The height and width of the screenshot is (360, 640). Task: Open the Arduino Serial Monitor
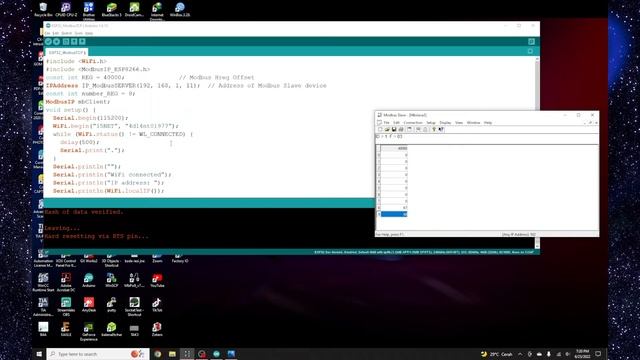pyautogui.click(x=531, y=42)
